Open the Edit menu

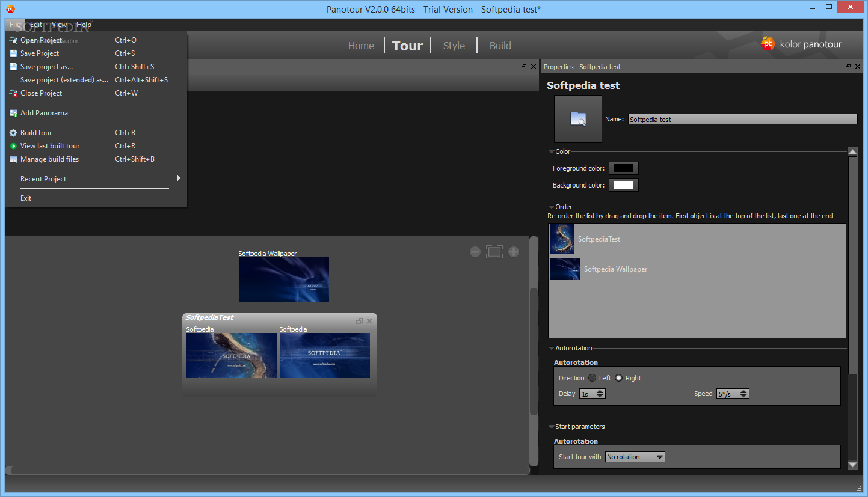36,25
